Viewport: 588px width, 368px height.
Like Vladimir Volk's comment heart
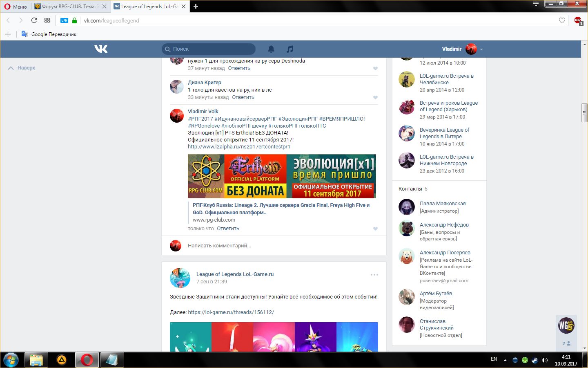click(x=375, y=229)
